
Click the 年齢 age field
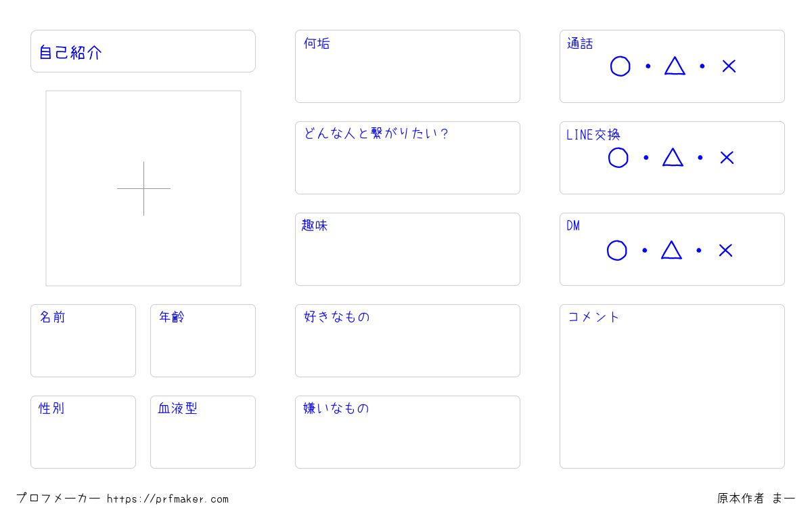[x=203, y=341]
